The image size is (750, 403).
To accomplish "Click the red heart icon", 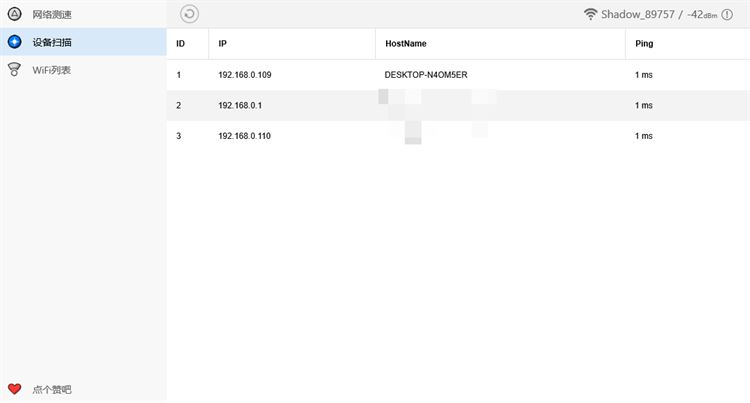I will 14,389.
